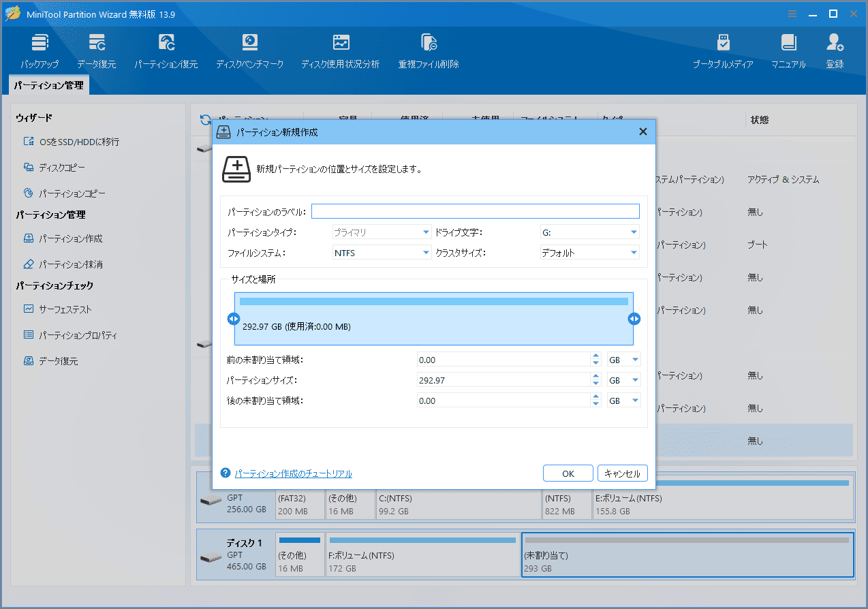Open ディスクベンチマーク tool

point(249,51)
